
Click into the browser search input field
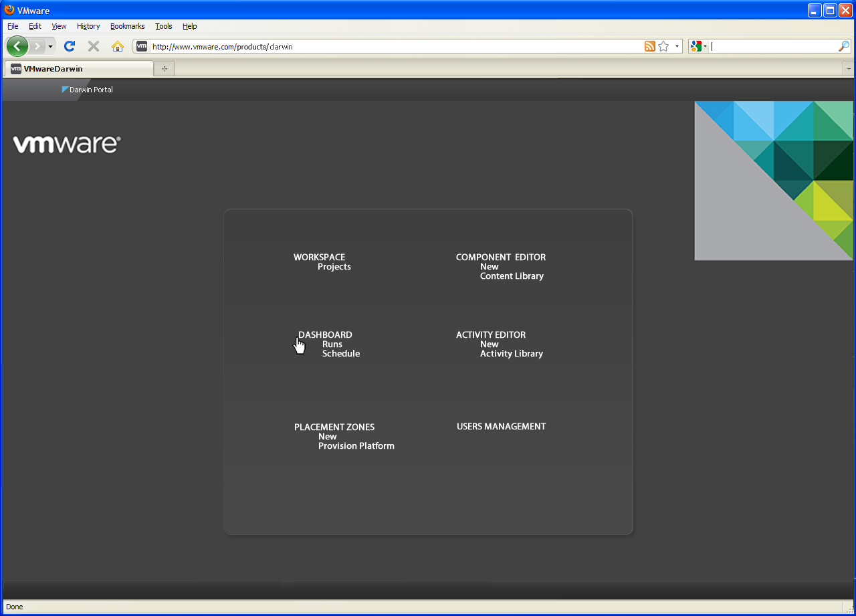tap(772, 46)
